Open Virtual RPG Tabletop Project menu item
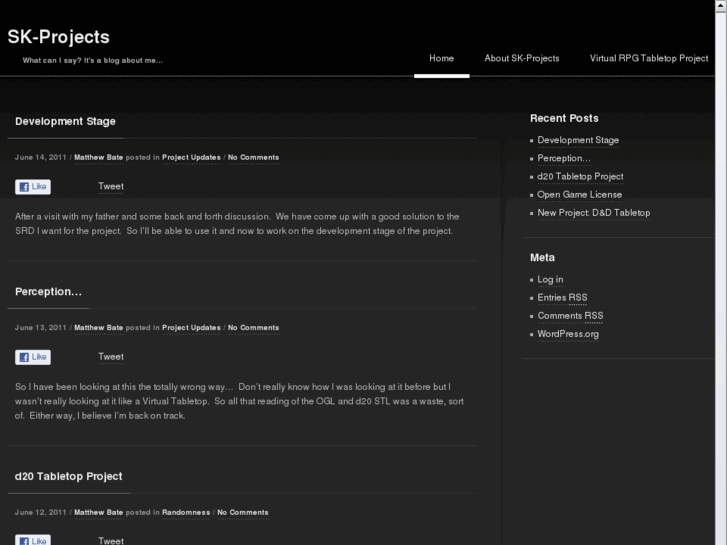Image resolution: width=727 pixels, height=545 pixels. click(x=649, y=58)
